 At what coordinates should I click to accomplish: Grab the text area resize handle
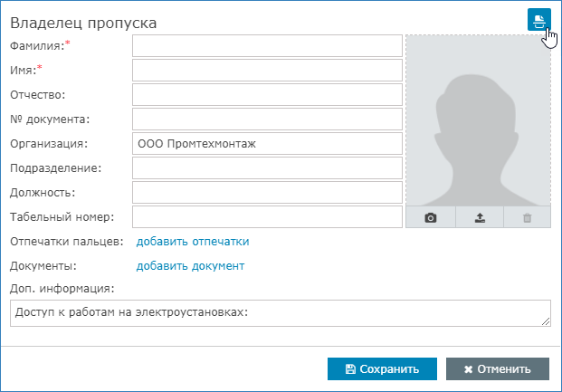(x=547, y=320)
